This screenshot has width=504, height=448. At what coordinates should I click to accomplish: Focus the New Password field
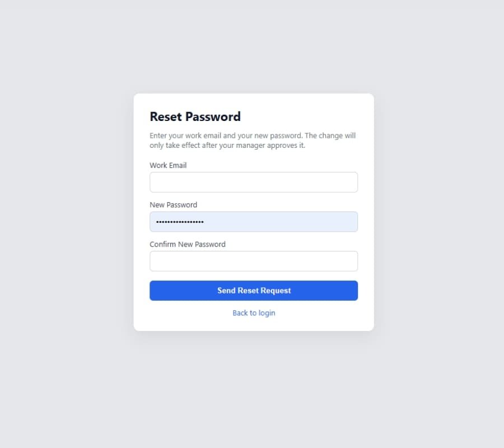[253, 222]
